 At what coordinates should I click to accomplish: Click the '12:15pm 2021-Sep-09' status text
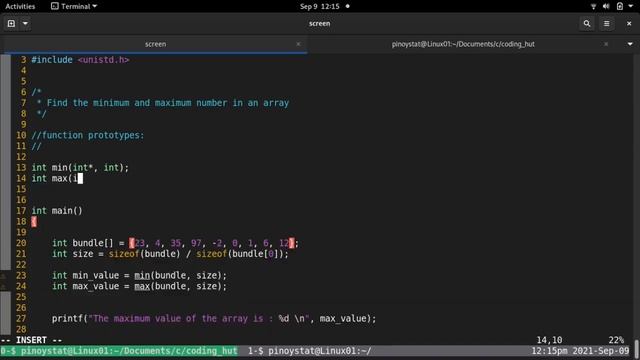(x=580, y=351)
